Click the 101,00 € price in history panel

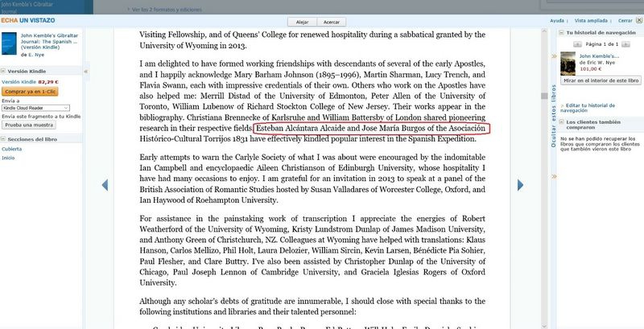coord(591,69)
